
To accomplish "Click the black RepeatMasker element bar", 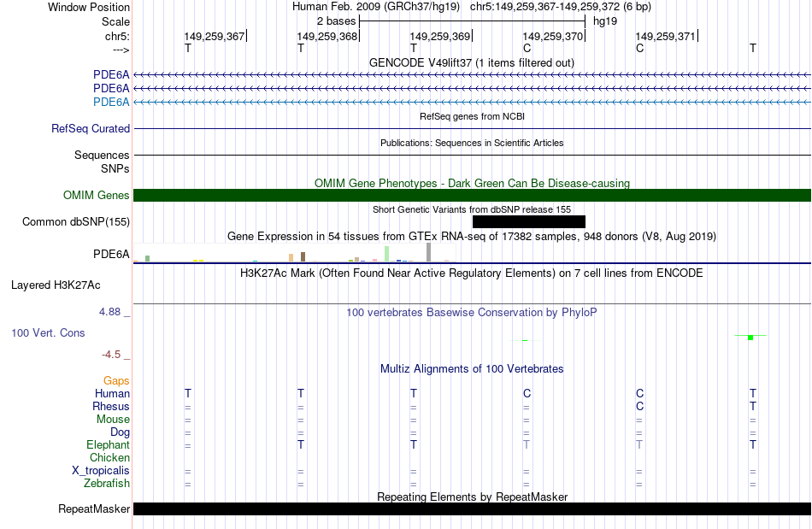I will point(472,508).
